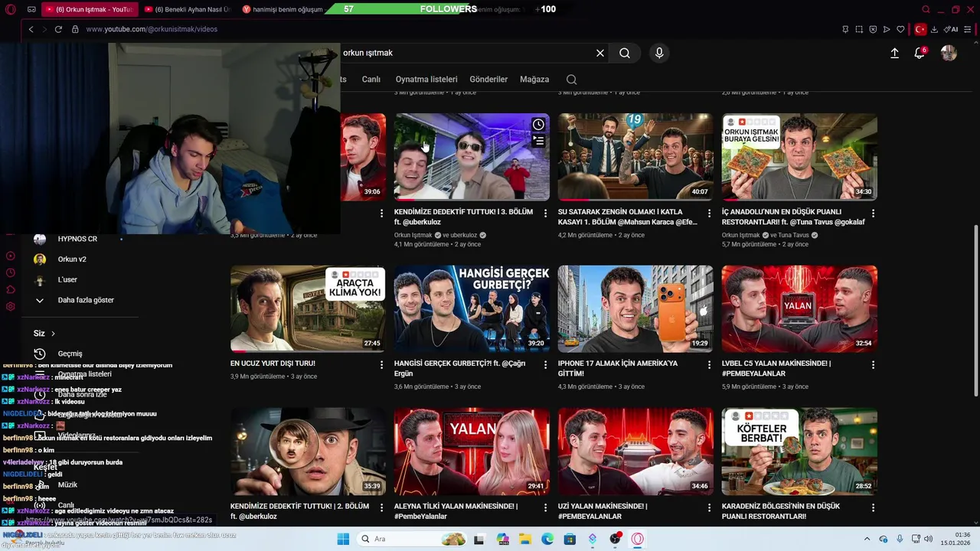Open LVBEL C5 Yalan Makinesinde title
Image resolution: width=980 pixels, height=551 pixels.
(776, 368)
